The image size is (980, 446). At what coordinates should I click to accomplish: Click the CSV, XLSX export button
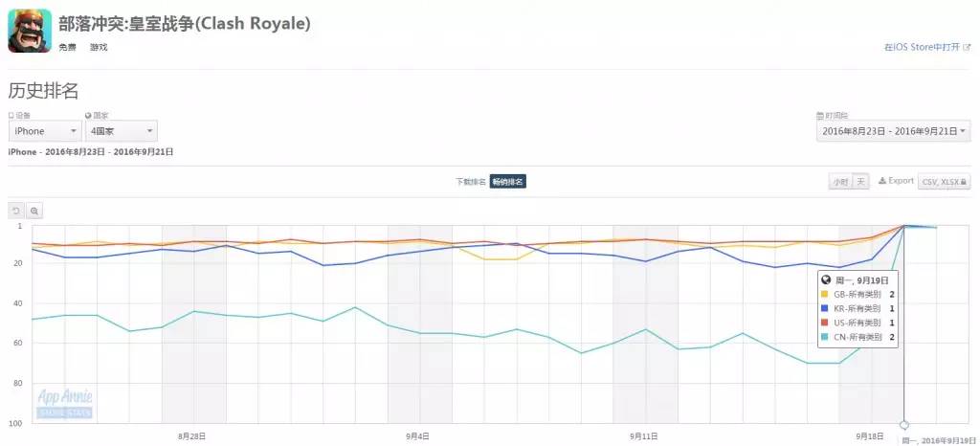pyautogui.click(x=944, y=182)
